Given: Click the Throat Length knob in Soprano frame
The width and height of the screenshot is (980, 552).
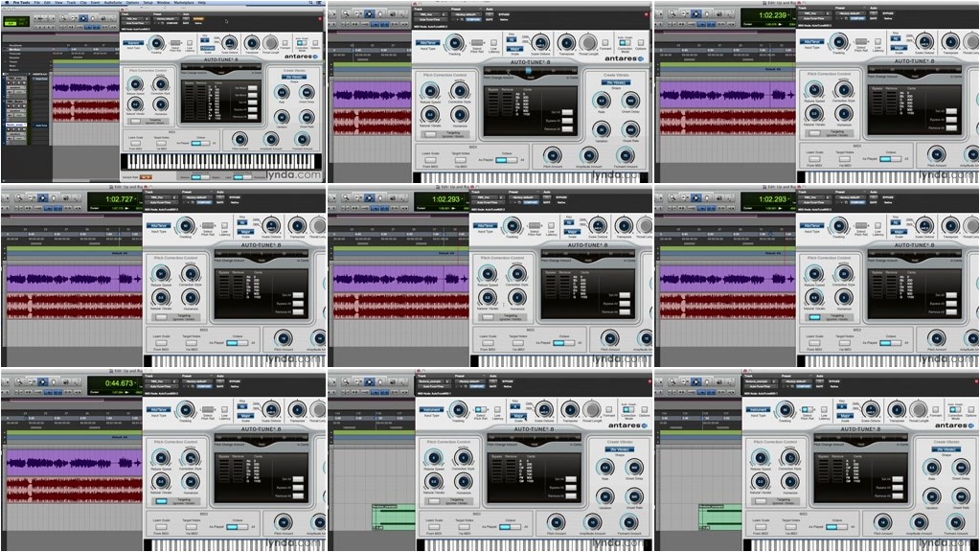Looking at the screenshot, I should point(270,43).
